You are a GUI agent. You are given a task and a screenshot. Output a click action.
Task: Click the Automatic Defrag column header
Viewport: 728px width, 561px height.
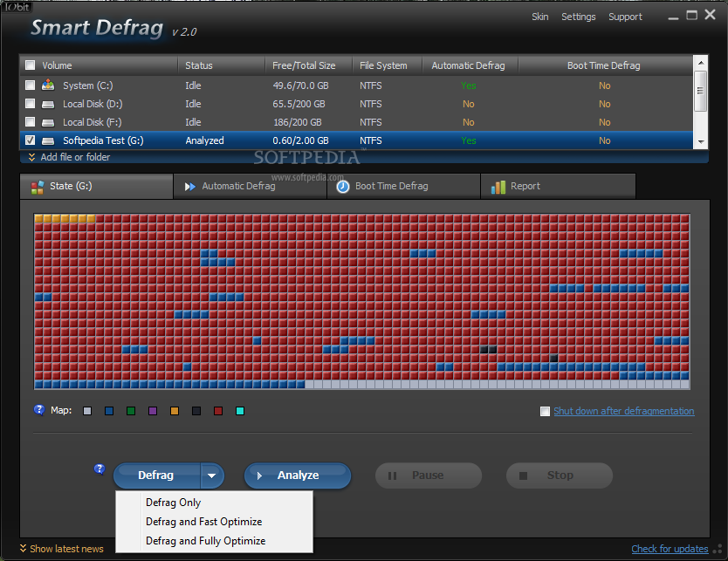pyautogui.click(x=470, y=65)
